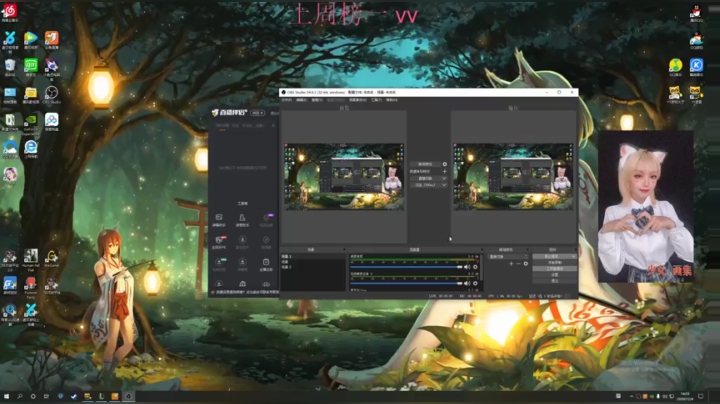
Task: Open the person-shaped tool in 直播伴侣 toolbox top row
Action: pyautogui.click(x=242, y=219)
